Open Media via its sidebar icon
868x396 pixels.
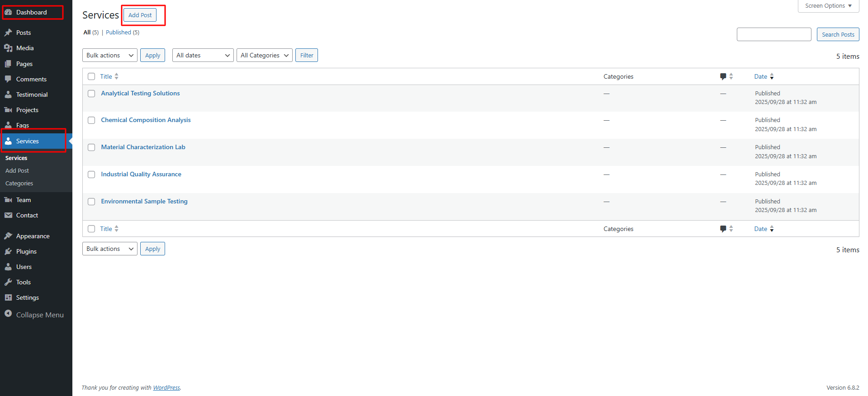(8, 48)
